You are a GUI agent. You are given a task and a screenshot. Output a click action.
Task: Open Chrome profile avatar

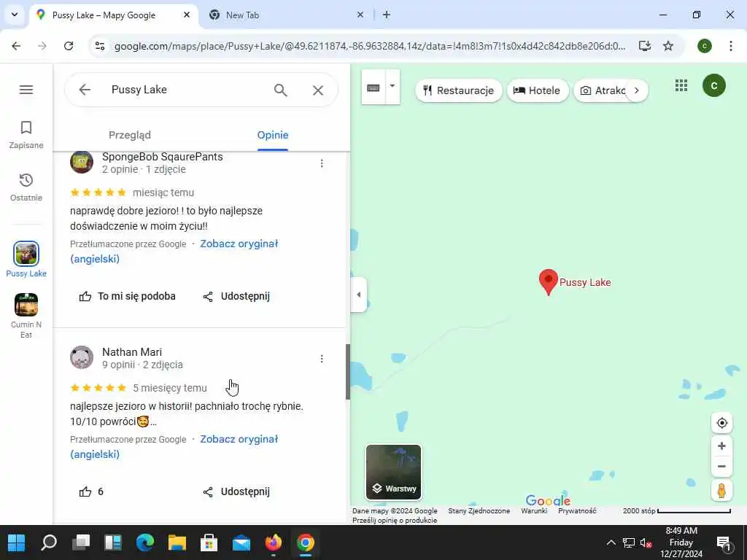[x=705, y=46]
